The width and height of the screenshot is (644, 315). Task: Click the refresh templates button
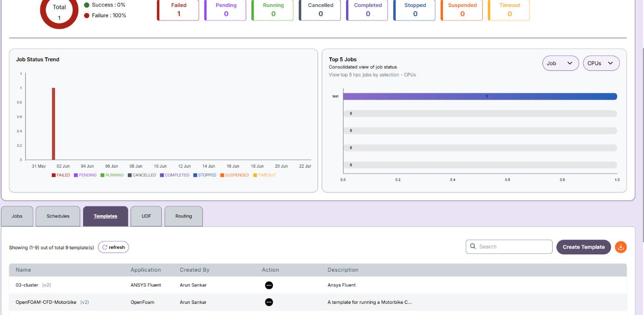point(113,247)
